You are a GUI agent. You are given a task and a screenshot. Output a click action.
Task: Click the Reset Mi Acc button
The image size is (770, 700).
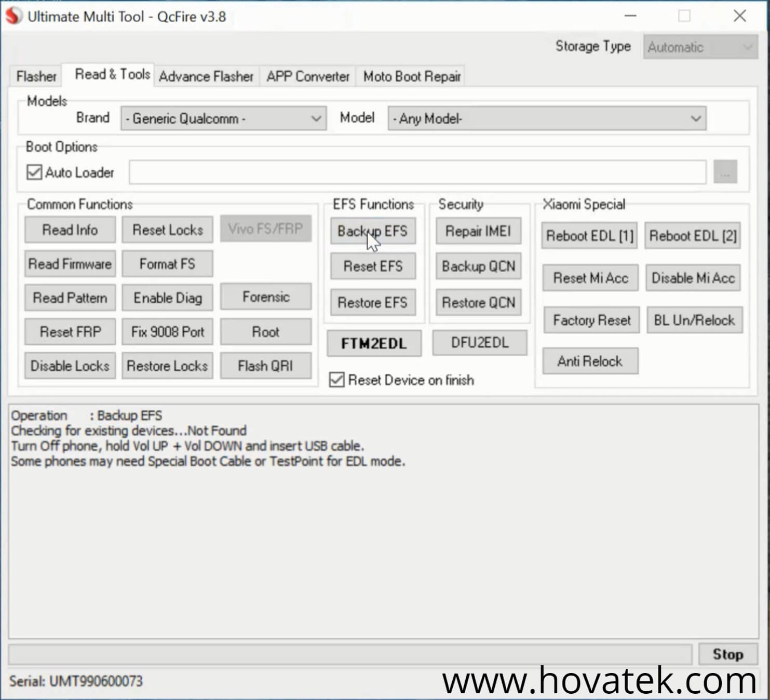[591, 278]
